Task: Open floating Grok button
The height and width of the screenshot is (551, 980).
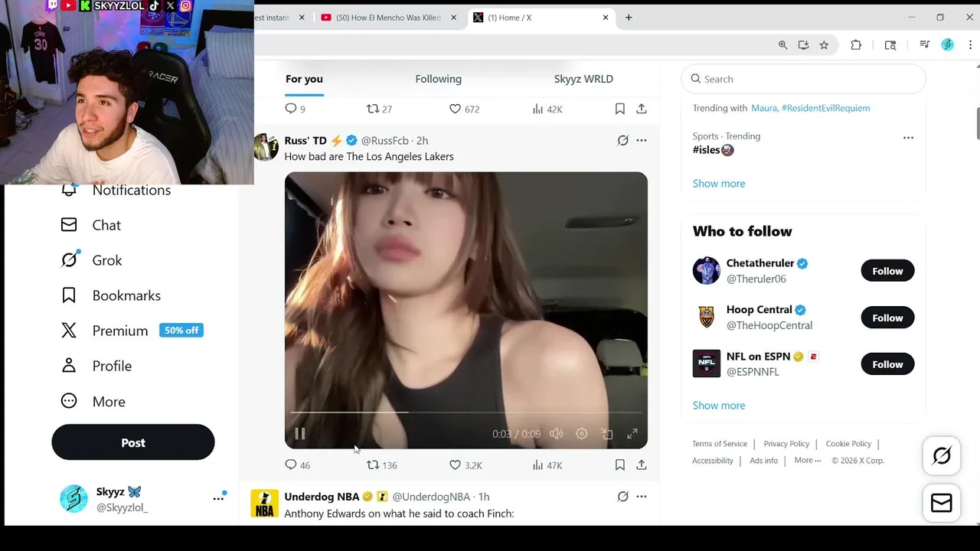Action: click(942, 456)
